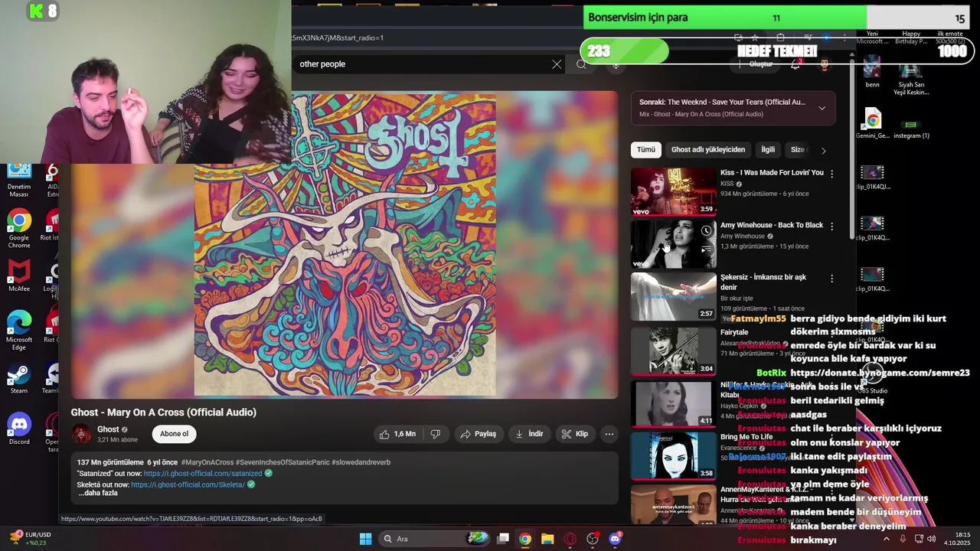Open the Skeleta ghost-official link
The height and width of the screenshot is (551, 980).
click(x=188, y=484)
